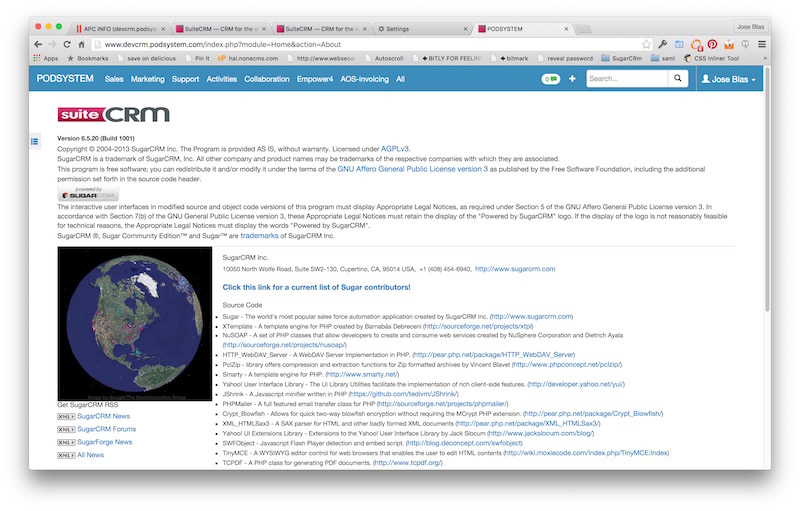
Task: Open the Chrome hamburger menu
Action: pyautogui.click(x=762, y=44)
